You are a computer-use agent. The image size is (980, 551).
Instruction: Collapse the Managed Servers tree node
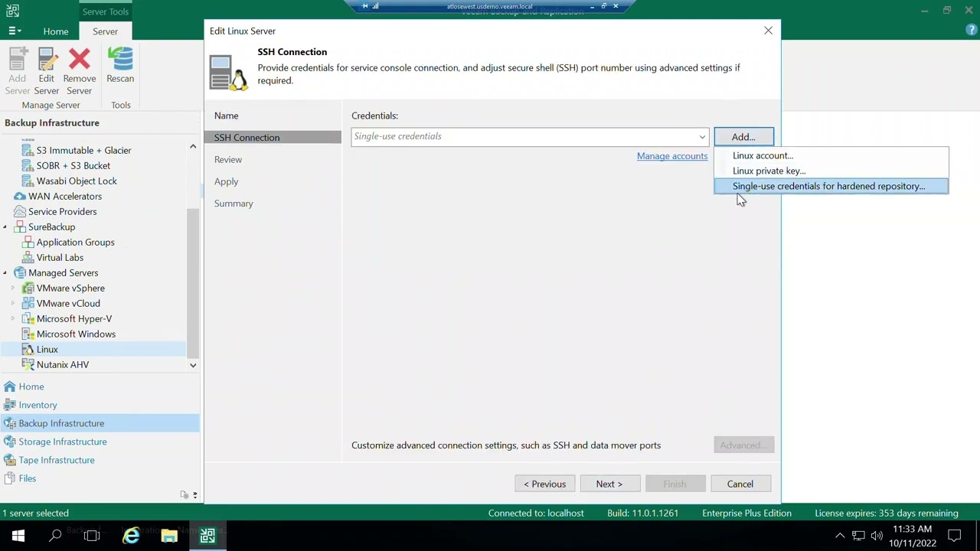click(x=5, y=273)
